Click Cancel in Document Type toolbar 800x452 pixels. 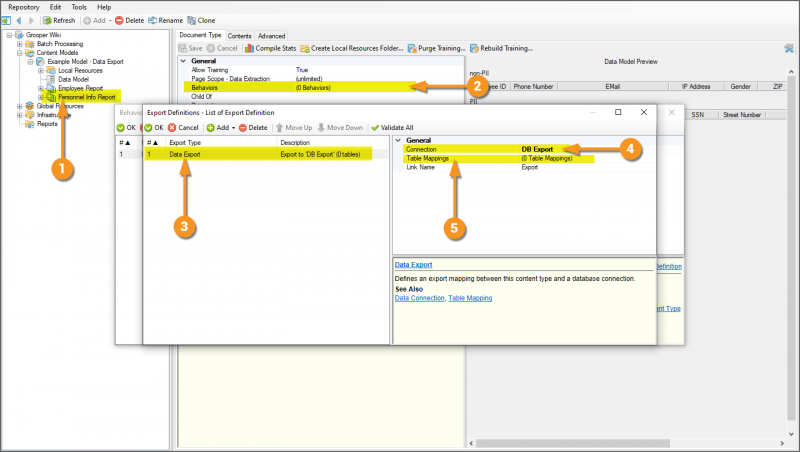pos(222,48)
